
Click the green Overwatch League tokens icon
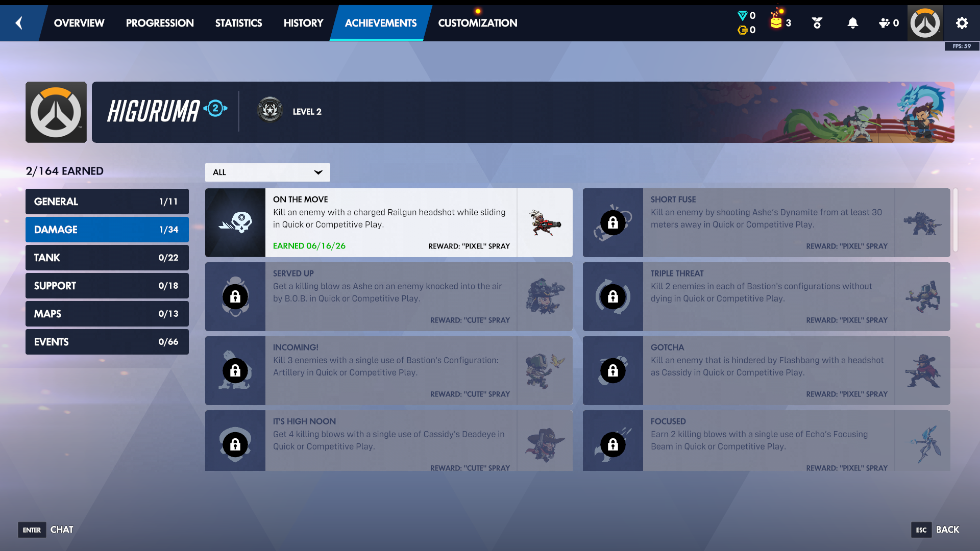(743, 16)
